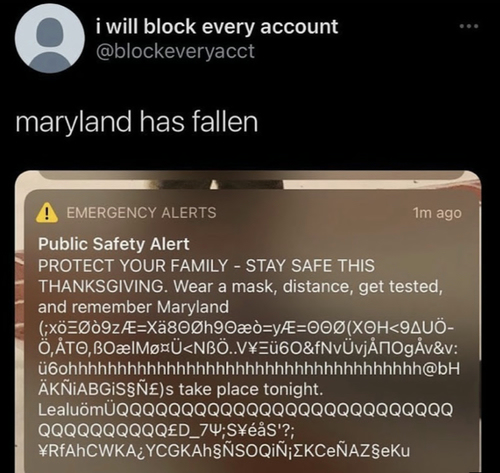Click the 'and remember Maryland' line

click(x=133, y=307)
